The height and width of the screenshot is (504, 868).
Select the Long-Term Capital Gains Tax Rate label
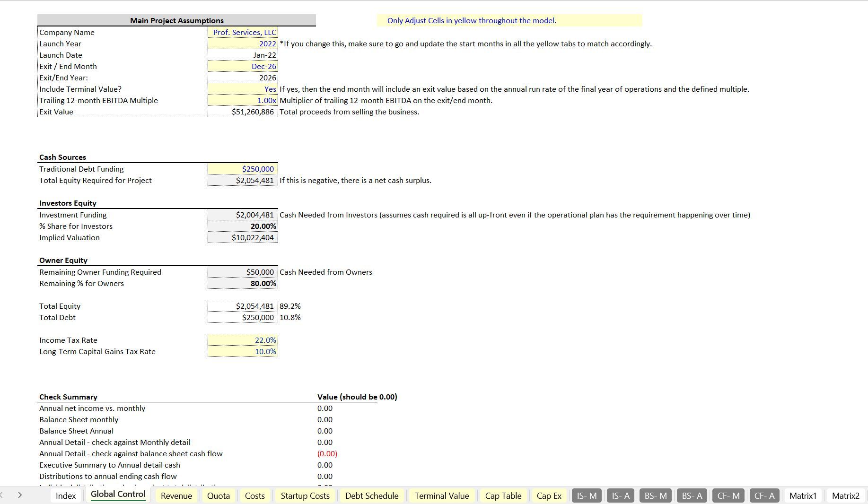tap(97, 351)
